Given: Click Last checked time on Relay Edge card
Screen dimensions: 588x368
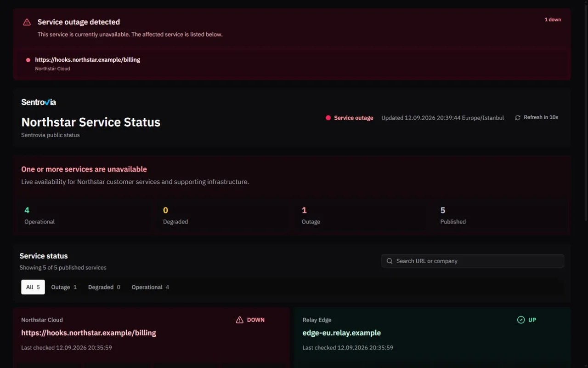Looking at the screenshot, I should (348, 348).
